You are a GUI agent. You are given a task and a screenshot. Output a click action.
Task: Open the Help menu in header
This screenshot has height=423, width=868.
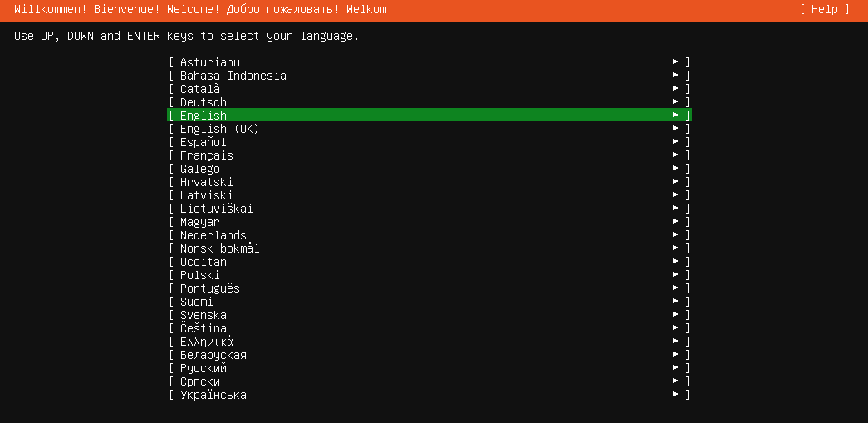(824, 9)
